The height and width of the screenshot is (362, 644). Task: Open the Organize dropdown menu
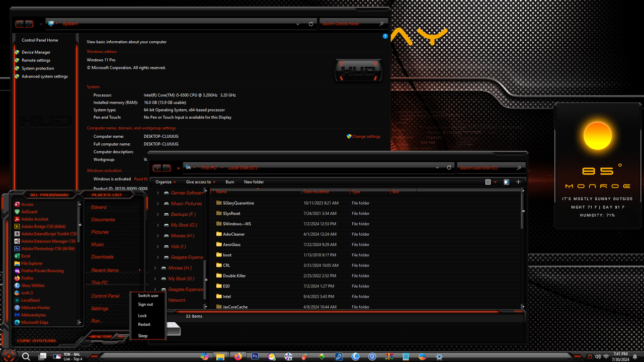(x=165, y=182)
